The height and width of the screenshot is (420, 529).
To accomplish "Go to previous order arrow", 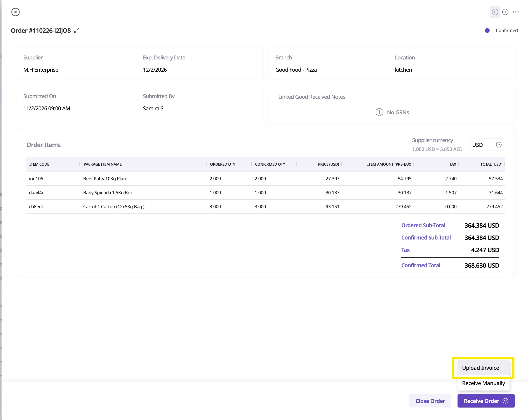I will [x=495, y=12].
